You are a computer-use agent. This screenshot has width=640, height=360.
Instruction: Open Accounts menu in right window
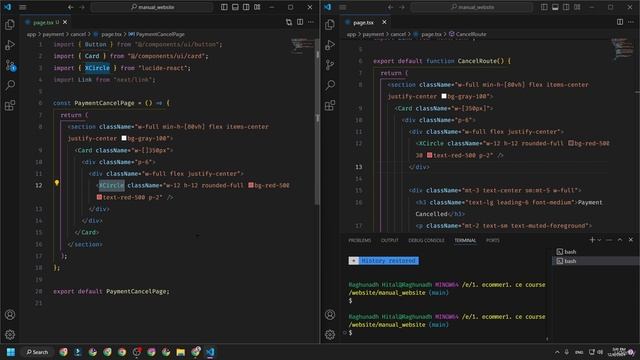click(330, 315)
